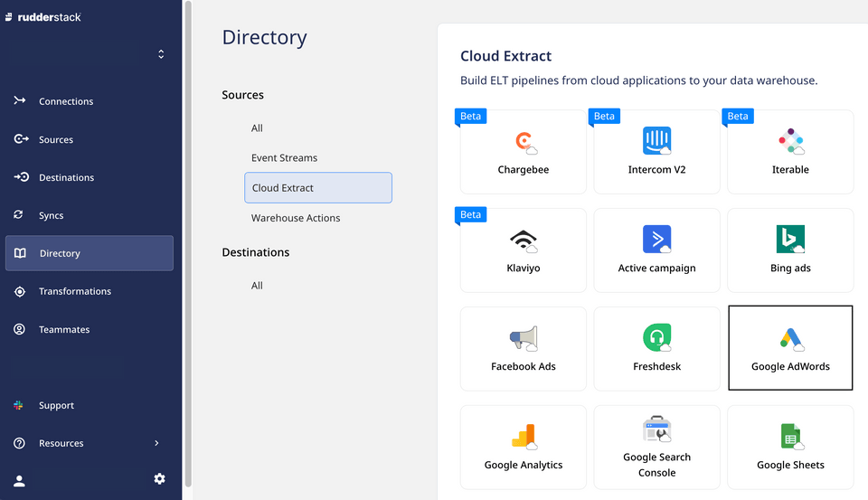Click the Active campaign logo icon
Image resolution: width=868 pixels, height=500 pixels.
tap(657, 240)
